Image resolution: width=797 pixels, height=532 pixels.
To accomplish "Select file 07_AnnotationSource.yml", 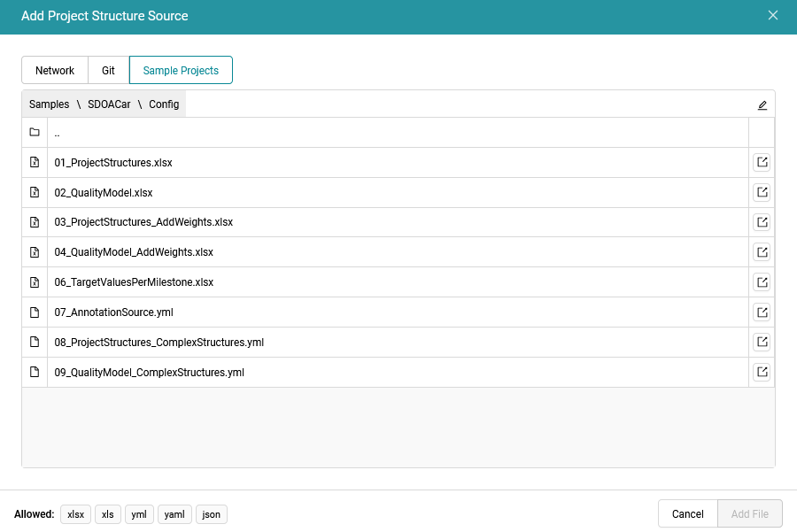I will pyautogui.click(x=398, y=312).
